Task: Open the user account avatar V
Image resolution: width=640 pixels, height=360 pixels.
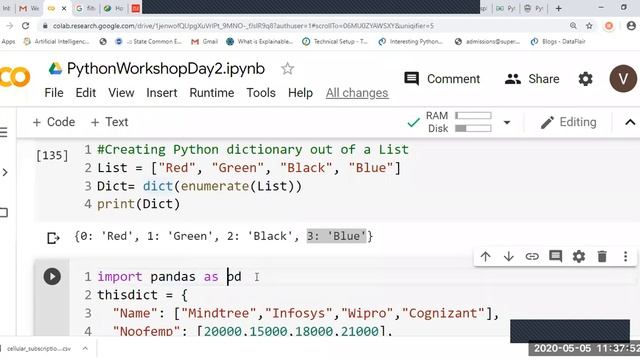Action: [623, 78]
